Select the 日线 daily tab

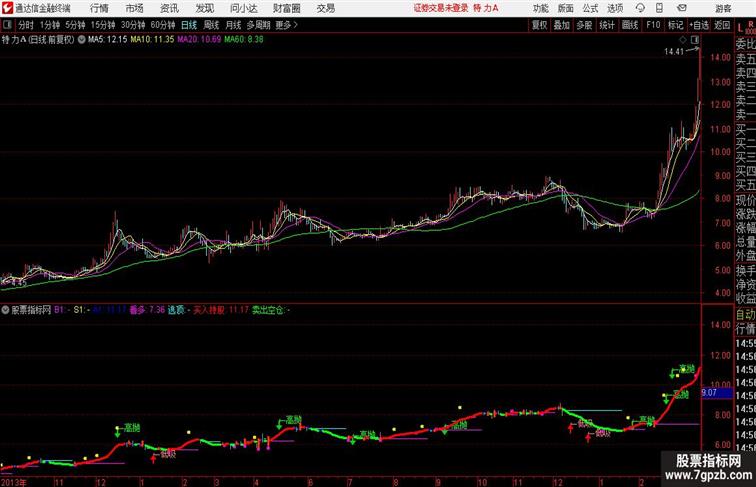pyautogui.click(x=189, y=25)
